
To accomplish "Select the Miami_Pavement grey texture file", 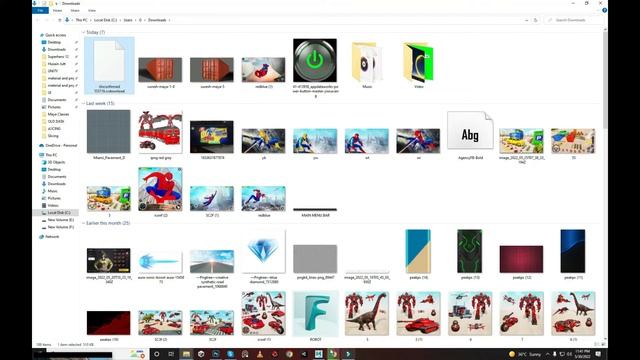I will [109, 131].
